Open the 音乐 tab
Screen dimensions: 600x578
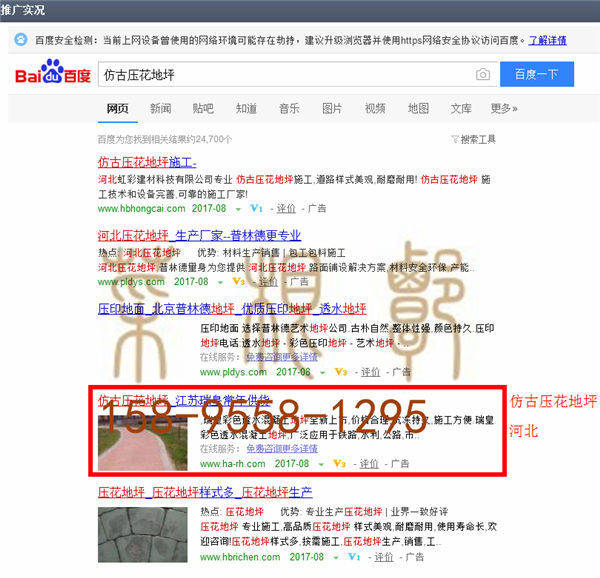pos(289,109)
